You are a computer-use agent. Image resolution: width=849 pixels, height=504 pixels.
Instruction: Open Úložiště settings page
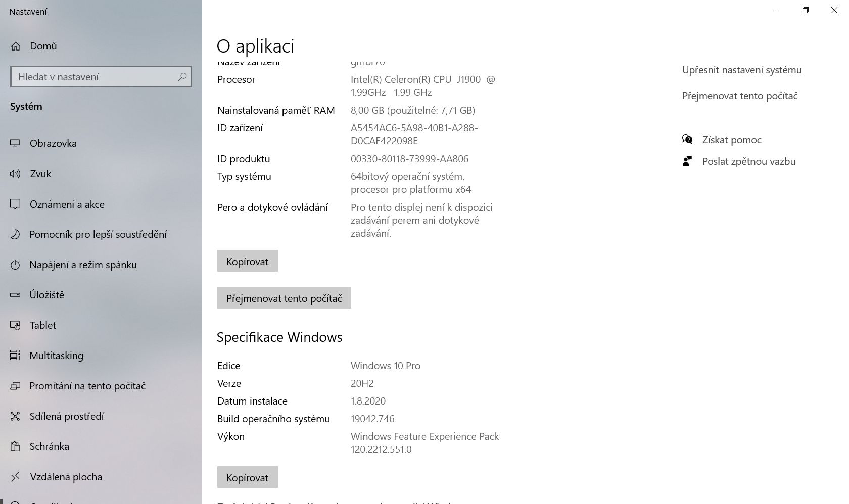pos(101,295)
